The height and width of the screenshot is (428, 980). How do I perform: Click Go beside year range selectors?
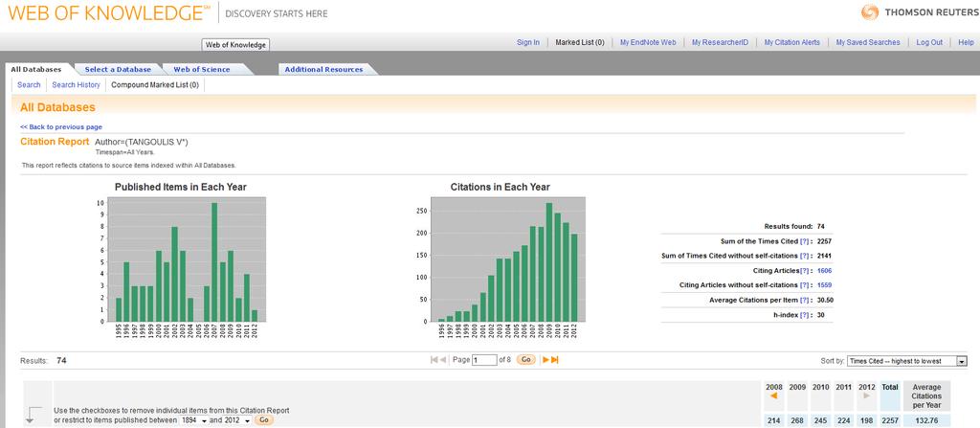coord(264,420)
